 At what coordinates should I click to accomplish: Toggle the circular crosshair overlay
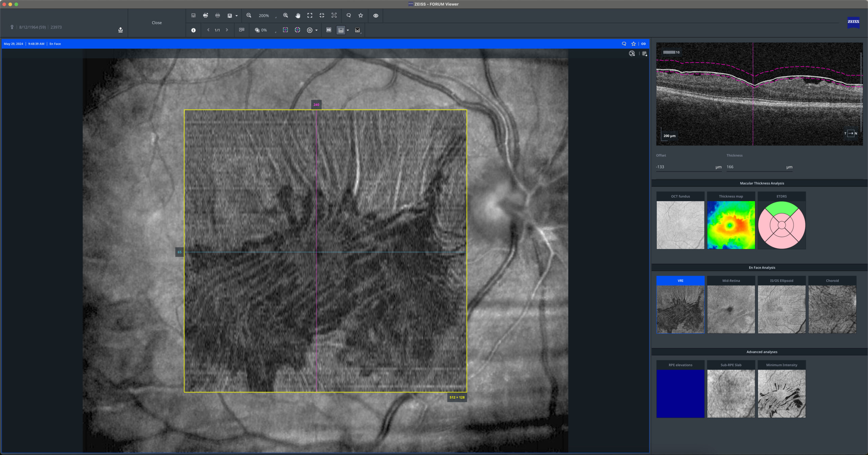[297, 30]
